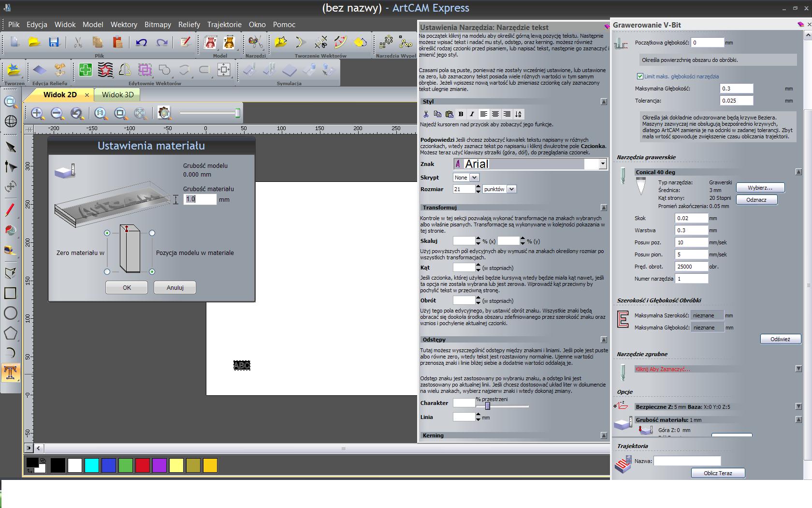Cut selection with the scissors icon in Plik toolbar
The image size is (812, 508).
pos(77,43)
